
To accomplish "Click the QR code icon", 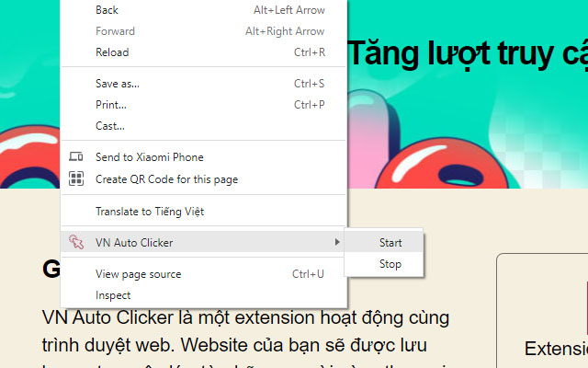I will 76,178.
